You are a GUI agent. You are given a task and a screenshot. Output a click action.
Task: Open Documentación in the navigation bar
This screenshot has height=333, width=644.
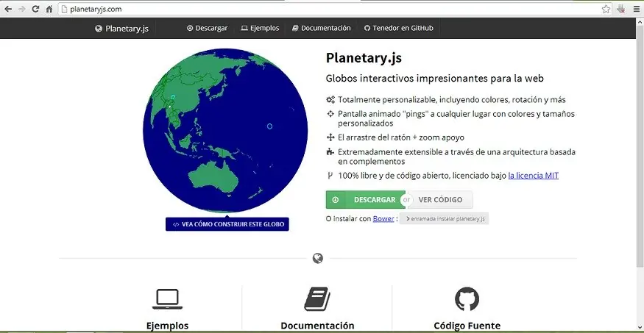coord(321,28)
